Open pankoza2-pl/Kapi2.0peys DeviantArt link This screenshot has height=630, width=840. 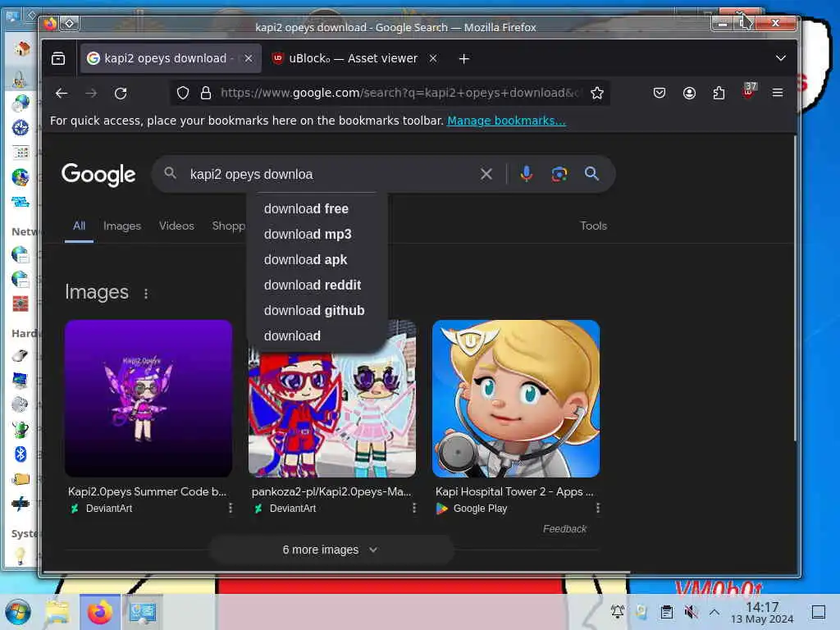point(331,492)
